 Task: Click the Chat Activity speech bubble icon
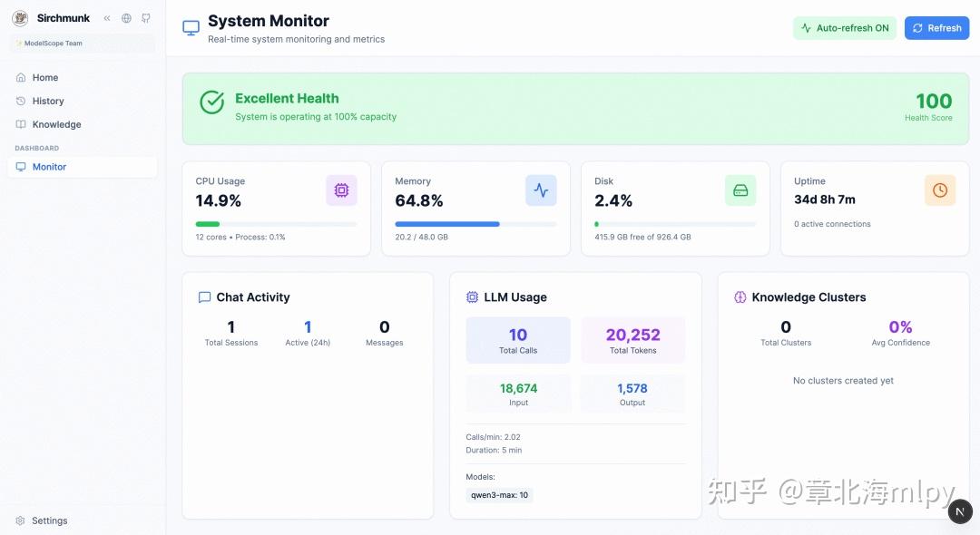(204, 297)
